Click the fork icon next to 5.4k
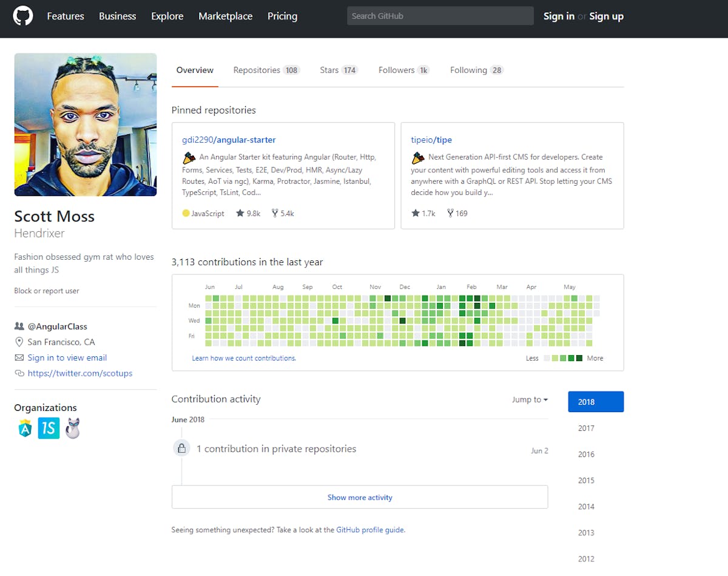Viewport: 728px width, 576px height. [x=275, y=213]
